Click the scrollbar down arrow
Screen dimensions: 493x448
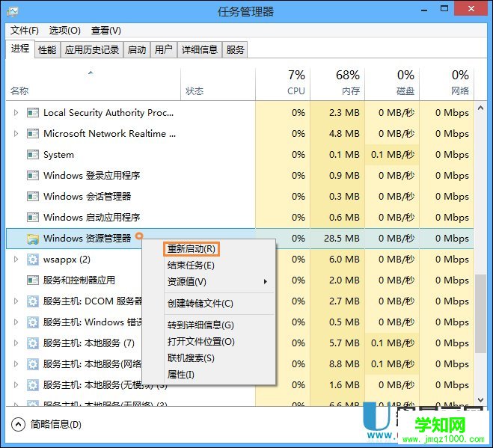click(x=480, y=400)
